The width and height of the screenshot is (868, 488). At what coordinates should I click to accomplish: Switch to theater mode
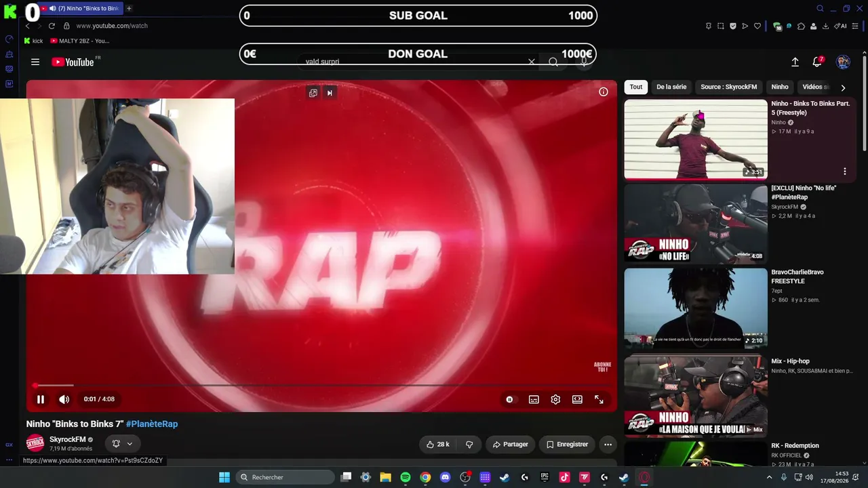(x=577, y=399)
